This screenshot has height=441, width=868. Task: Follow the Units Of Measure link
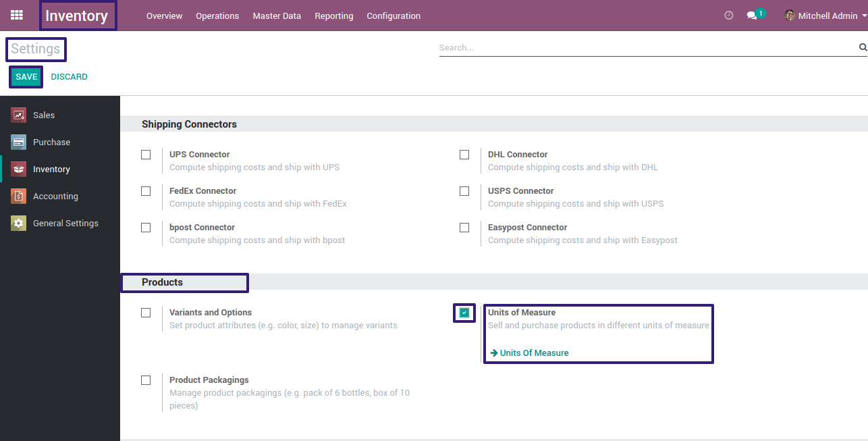pyautogui.click(x=534, y=353)
